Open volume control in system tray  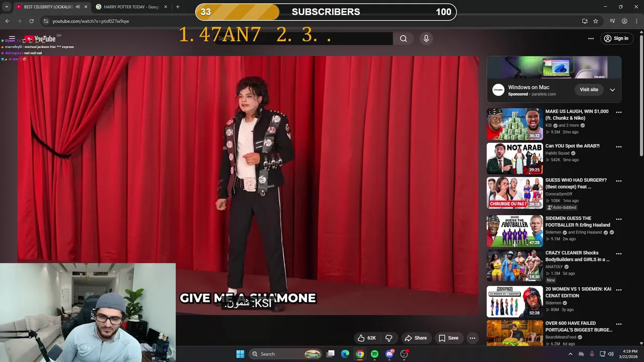[610, 354]
